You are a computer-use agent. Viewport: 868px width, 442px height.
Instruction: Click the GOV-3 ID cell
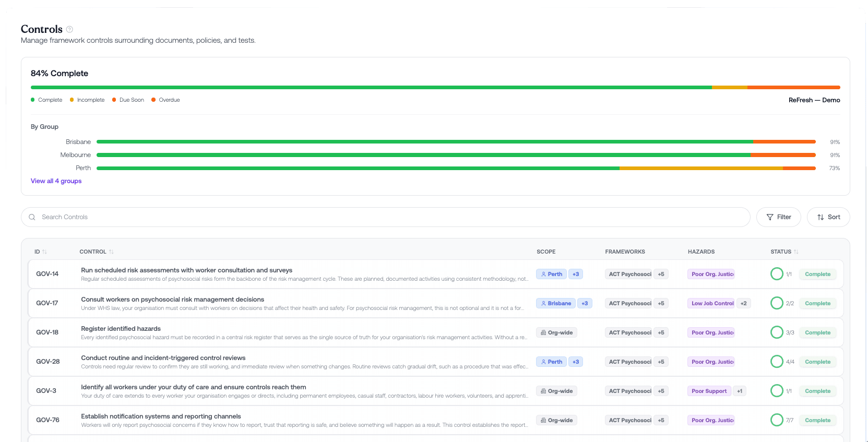click(46, 391)
